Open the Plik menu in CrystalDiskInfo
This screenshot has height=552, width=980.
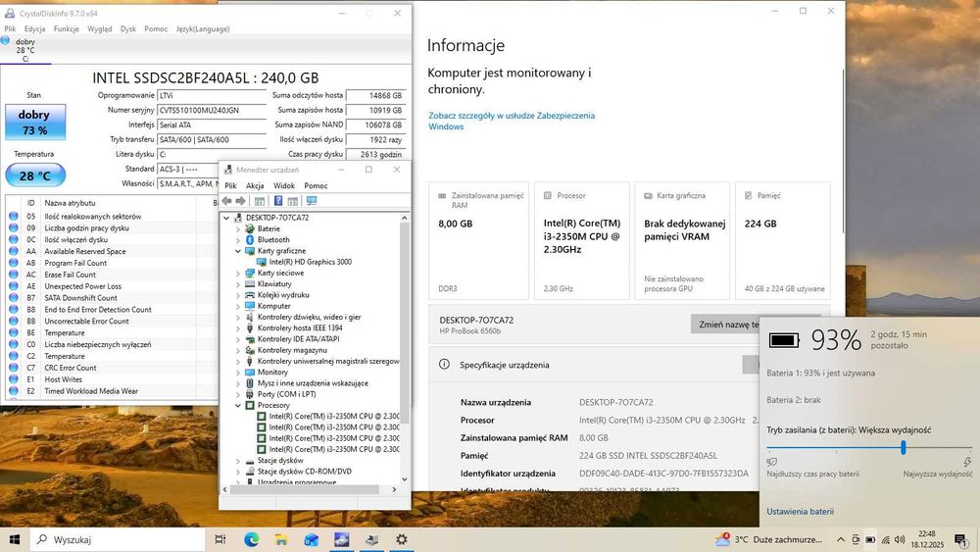point(10,28)
